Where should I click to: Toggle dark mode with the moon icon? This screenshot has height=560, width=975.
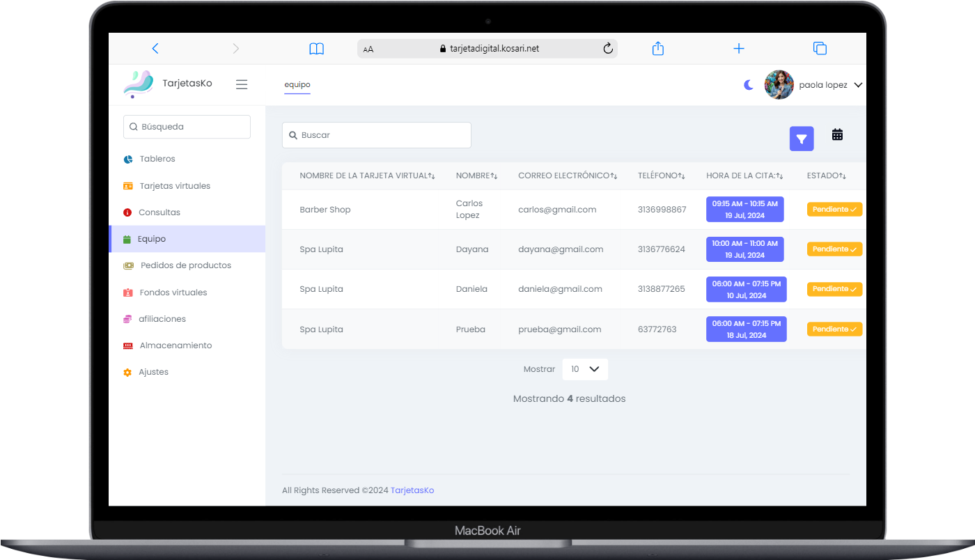(749, 85)
